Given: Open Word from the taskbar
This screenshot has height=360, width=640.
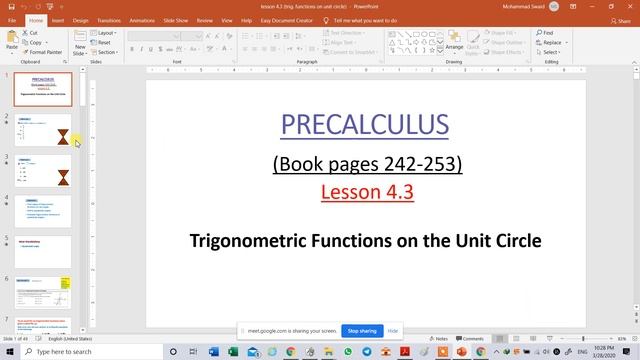Looking at the screenshot, I should (x=213, y=351).
